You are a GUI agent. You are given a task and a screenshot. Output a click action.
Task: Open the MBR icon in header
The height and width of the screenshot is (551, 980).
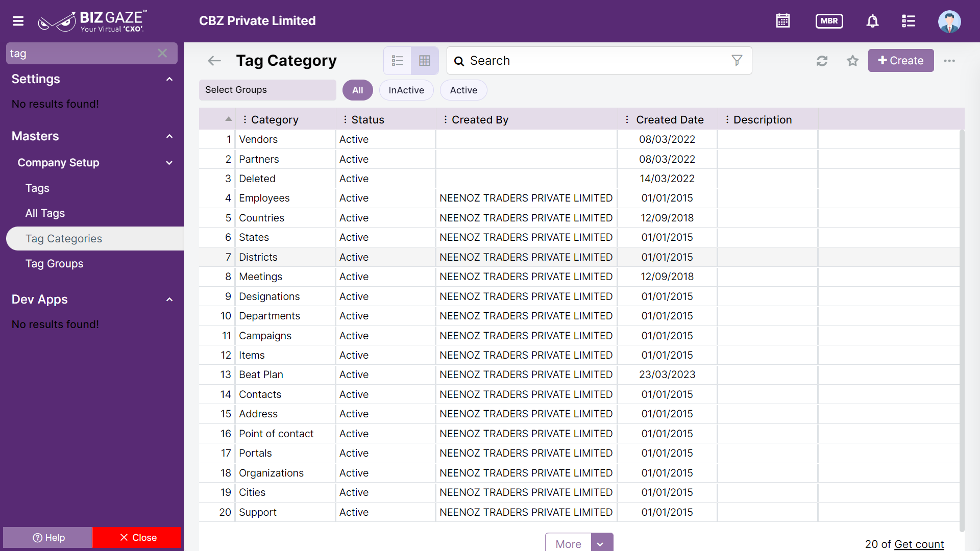(x=829, y=21)
